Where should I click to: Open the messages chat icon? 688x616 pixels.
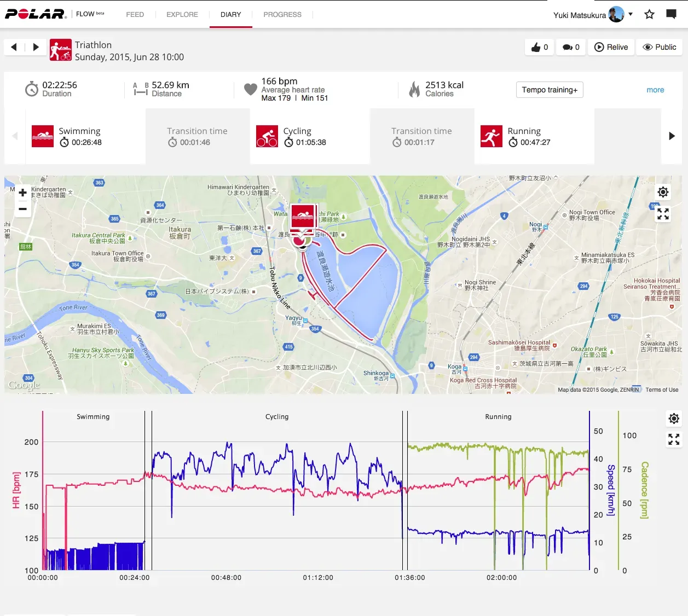[671, 14]
